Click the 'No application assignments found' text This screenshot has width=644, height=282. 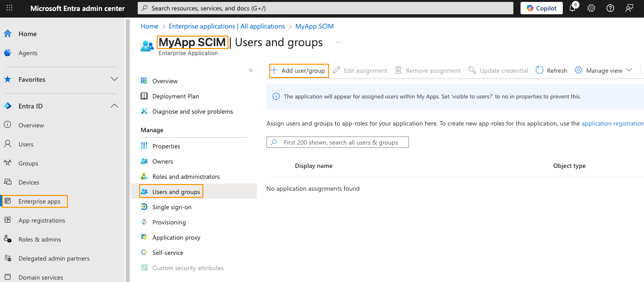[x=313, y=188]
